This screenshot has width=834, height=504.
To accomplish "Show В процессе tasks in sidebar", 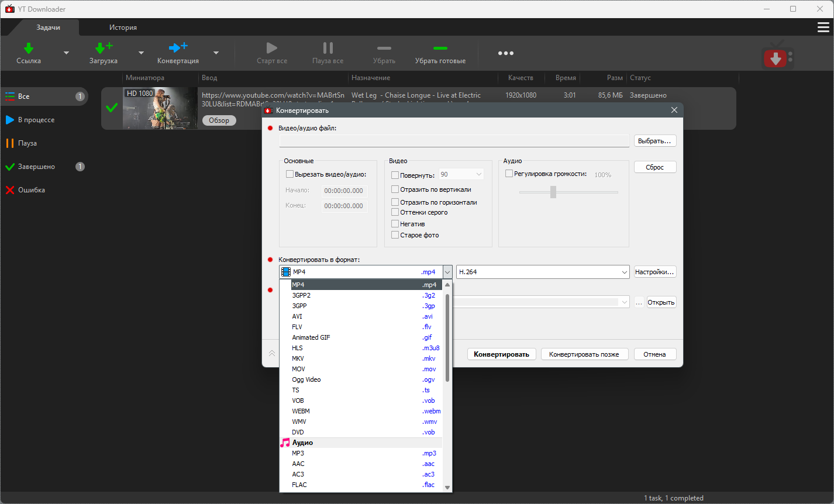I will click(x=36, y=120).
